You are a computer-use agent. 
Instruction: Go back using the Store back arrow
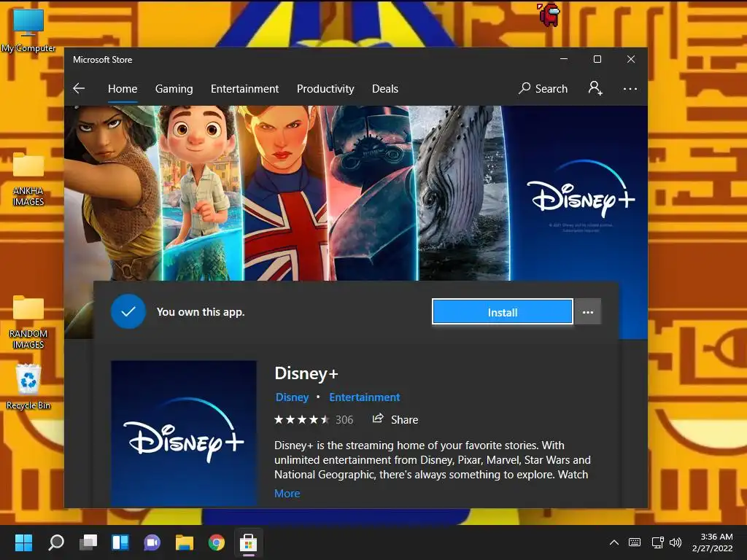79,88
